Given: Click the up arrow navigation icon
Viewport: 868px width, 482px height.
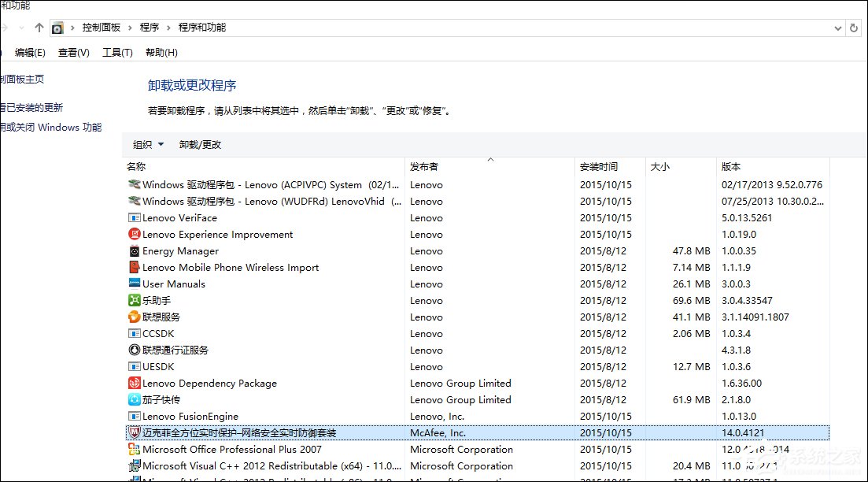Looking at the screenshot, I should coord(39,26).
